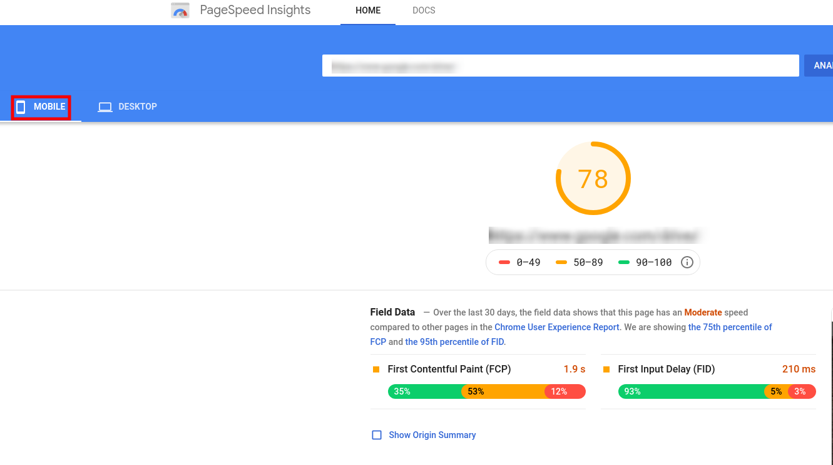Screen dimensions: 833x465
Task: Click the 1.9 s FCP value
Action: 574,369
